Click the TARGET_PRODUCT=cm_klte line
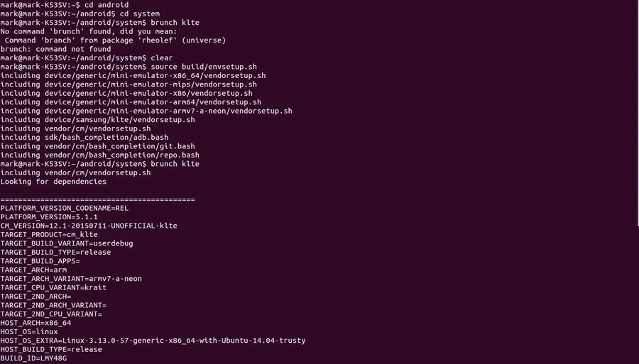The width and height of the screenshot is (639, 364). tap(49, 234)
